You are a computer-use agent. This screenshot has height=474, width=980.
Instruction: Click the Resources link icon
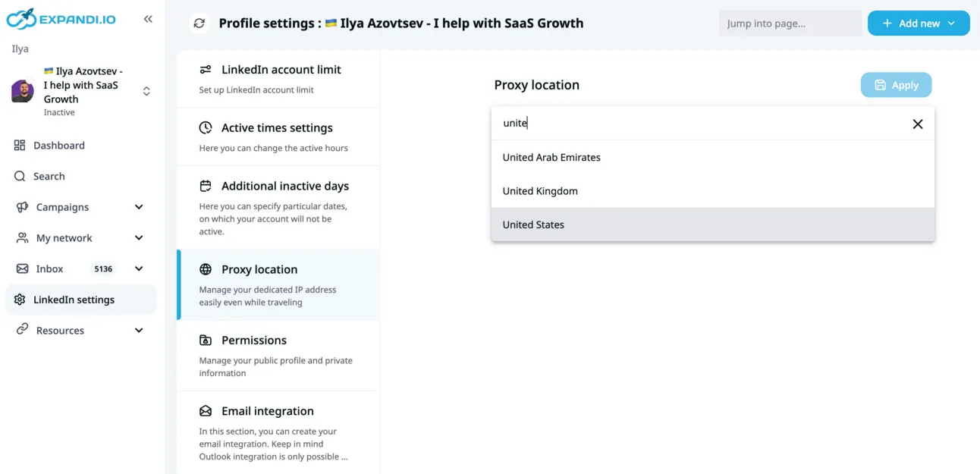pyautogui.click(x=23, y=329)
